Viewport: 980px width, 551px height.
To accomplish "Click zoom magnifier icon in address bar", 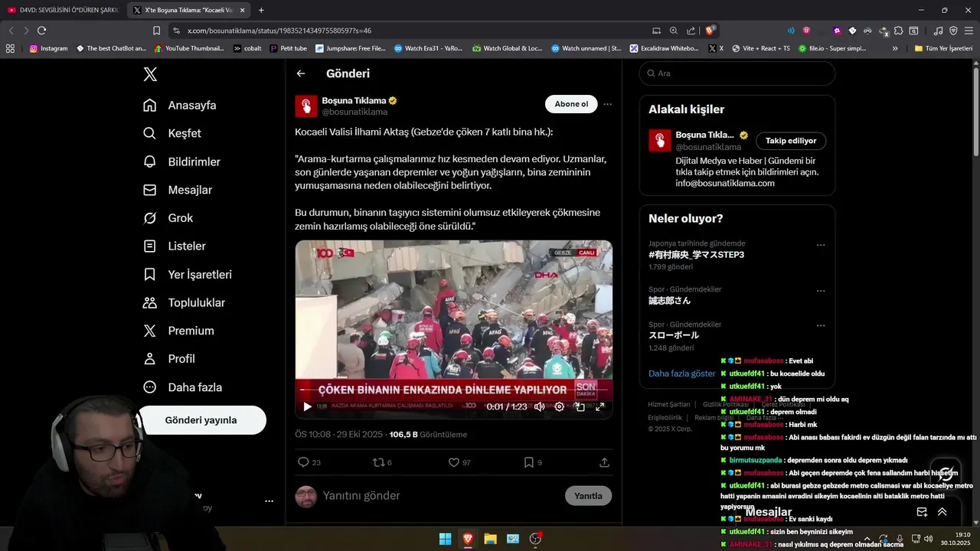I will (x=674, y=31).
